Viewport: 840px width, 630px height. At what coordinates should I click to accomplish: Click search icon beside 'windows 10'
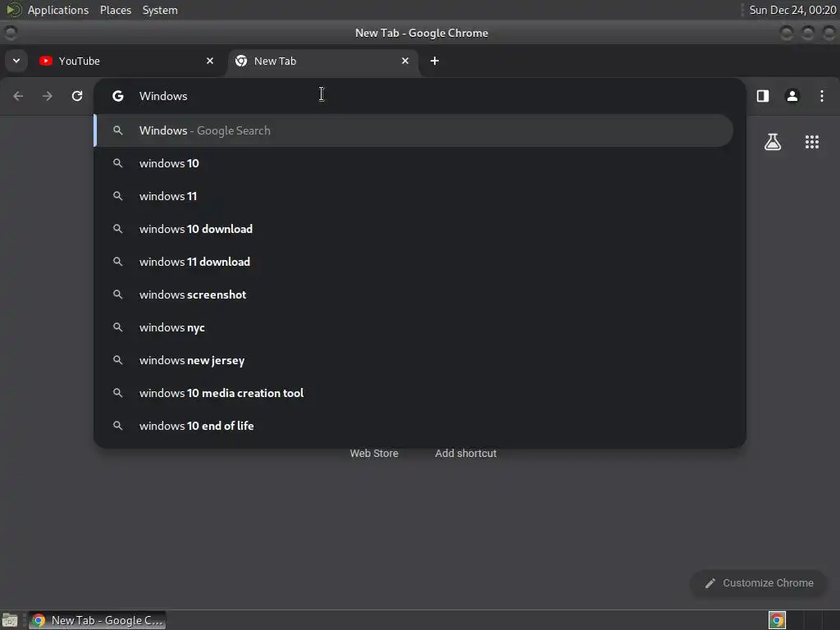[118, 163]
